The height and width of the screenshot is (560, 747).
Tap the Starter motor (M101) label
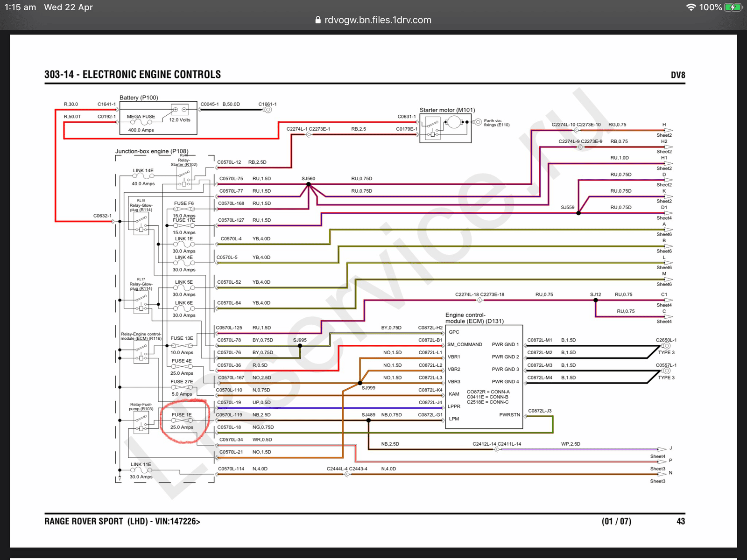point(447,110)
